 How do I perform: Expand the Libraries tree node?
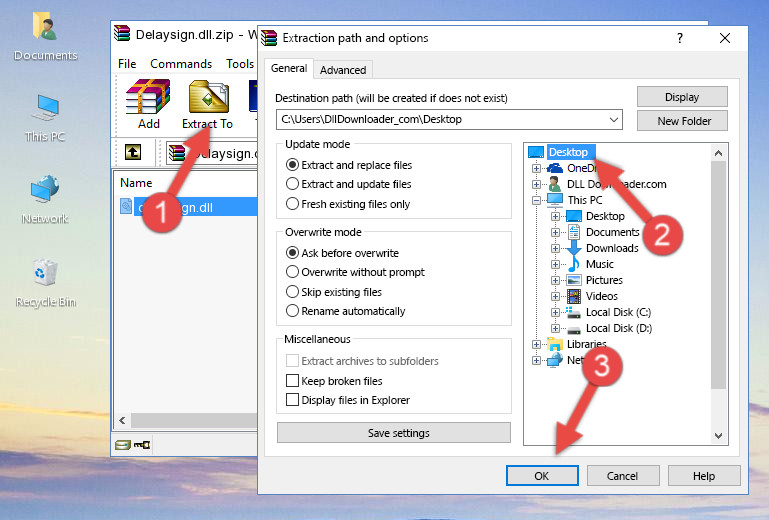tap(537, 344)
